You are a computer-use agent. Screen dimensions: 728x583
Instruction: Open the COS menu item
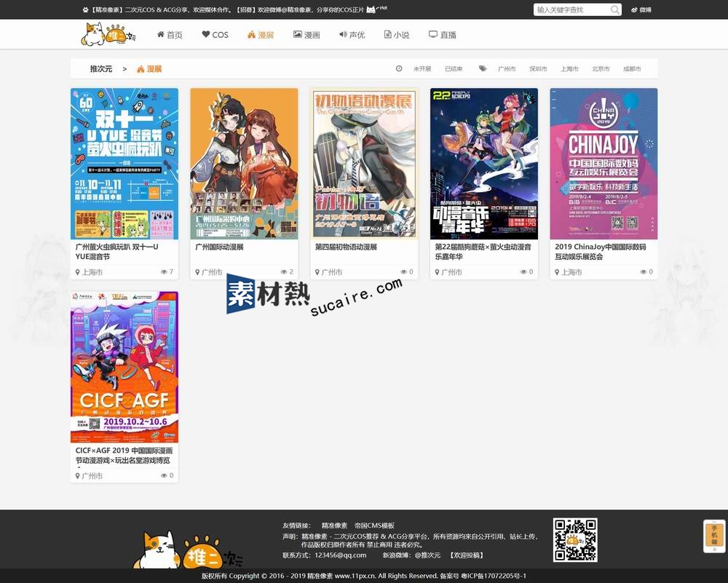pos(215,35)
